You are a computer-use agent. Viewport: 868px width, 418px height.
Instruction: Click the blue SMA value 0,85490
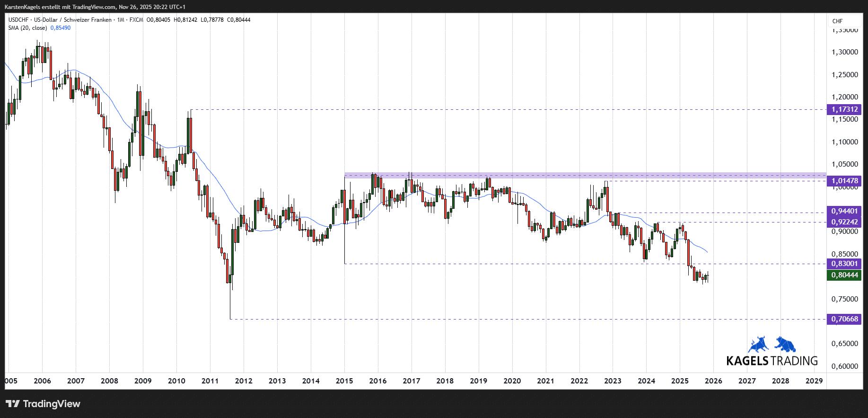(x=61, y=28)
